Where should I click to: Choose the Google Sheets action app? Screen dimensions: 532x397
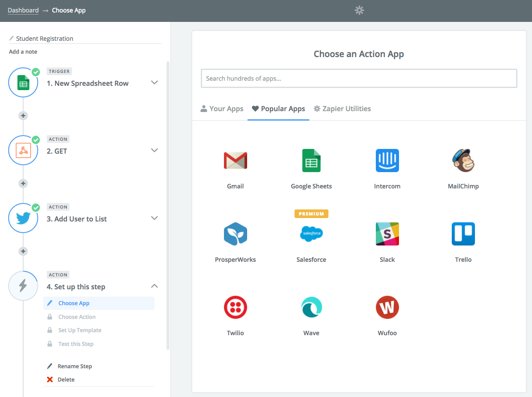click(x=311, y=161)
